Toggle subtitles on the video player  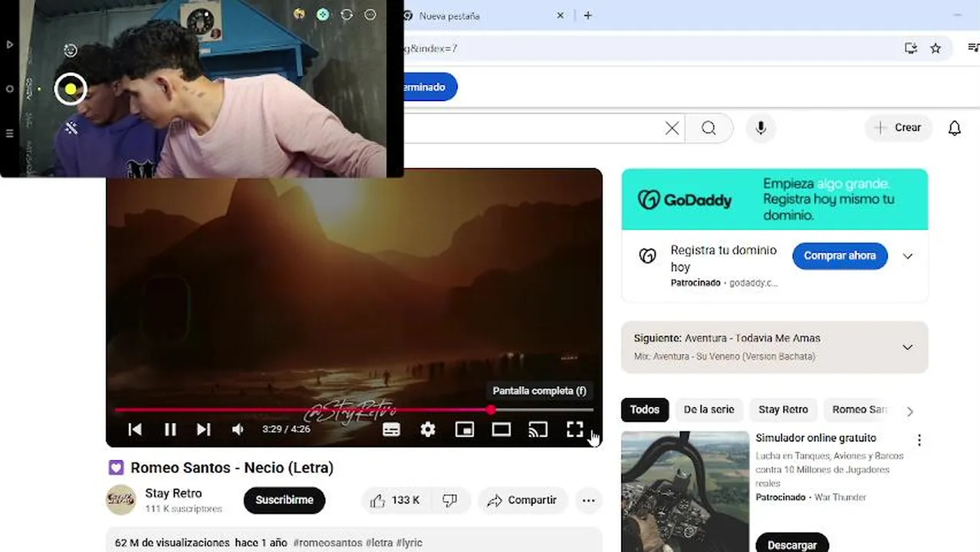(x=391, y=429)
